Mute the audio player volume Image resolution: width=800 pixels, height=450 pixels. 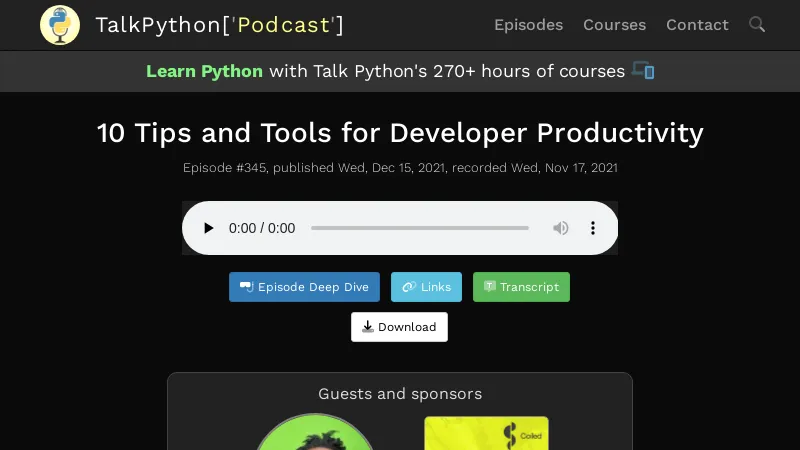(x=561, y=228)
